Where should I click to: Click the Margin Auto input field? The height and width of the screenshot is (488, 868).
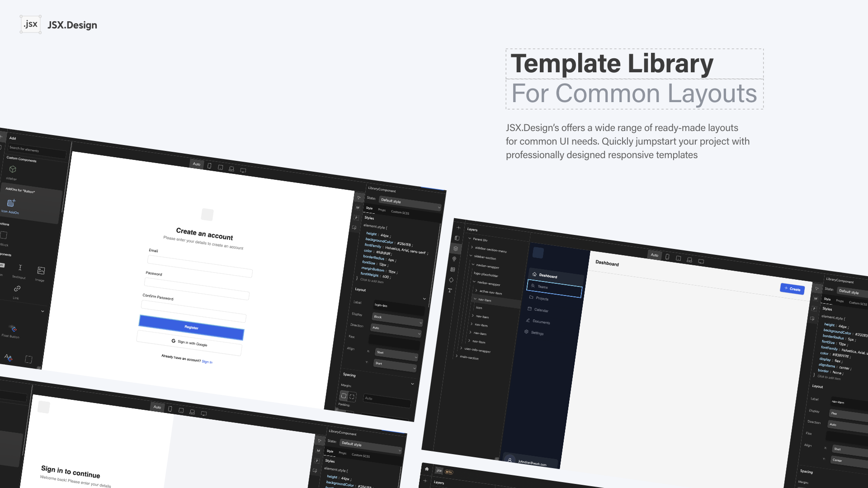pos(387,400)
